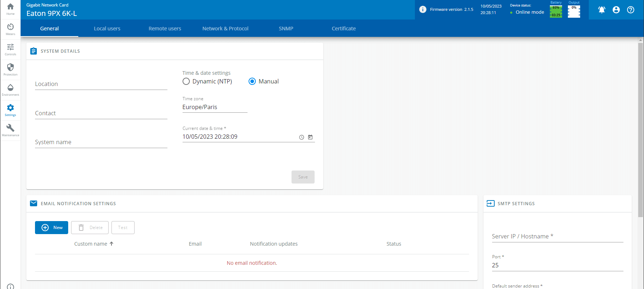This screenshot has height=289, width=644.
Task: Click the info icon at sidebar bottom
Action: click(10, 286)
